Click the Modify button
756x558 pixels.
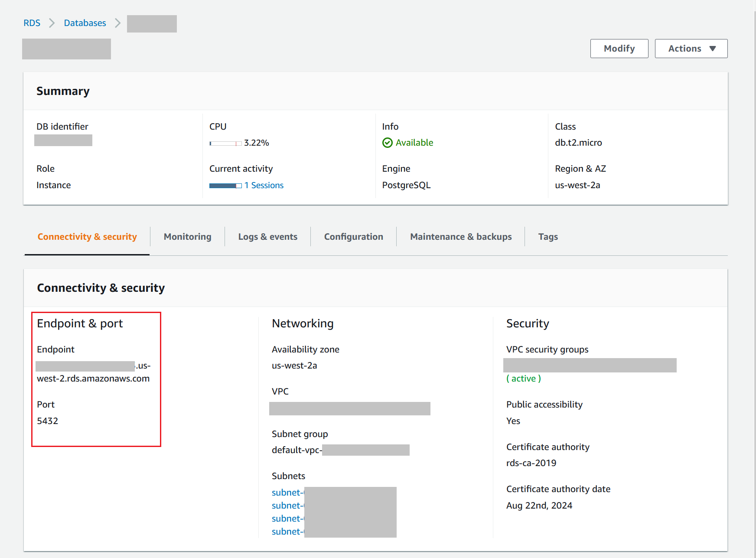[x=619, y=49]
